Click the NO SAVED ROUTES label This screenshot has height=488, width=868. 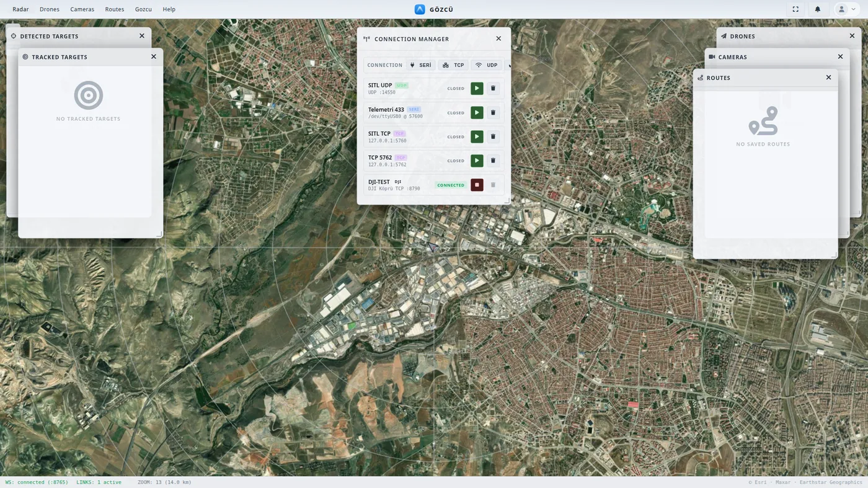pos(763,144)
